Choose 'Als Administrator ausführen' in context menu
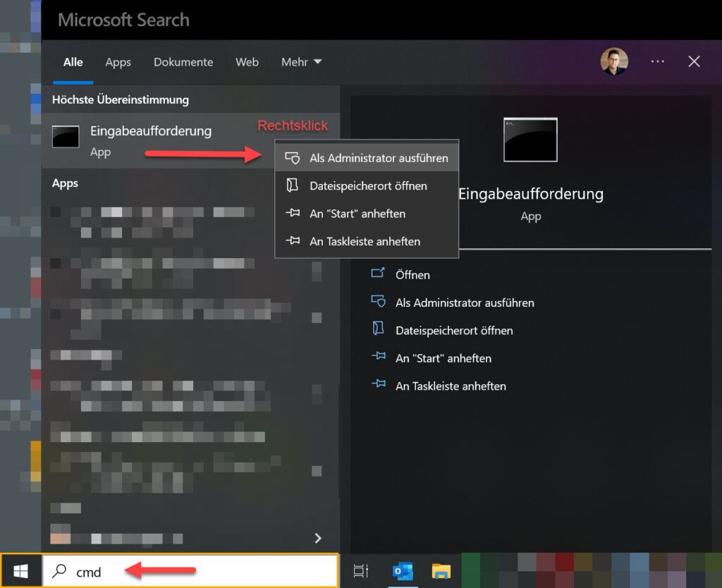The width and height of the screenshot is (722, 588). click(367, 158)
